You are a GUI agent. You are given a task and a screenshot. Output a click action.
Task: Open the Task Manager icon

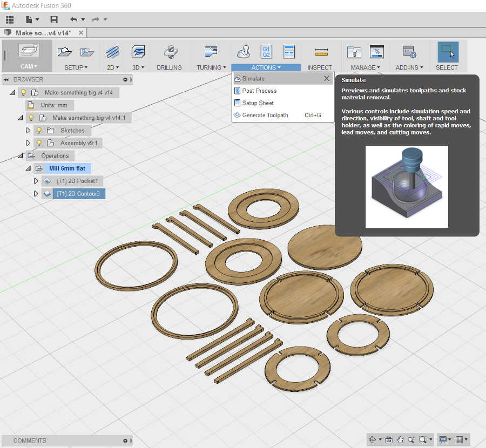tap(377, 52)
